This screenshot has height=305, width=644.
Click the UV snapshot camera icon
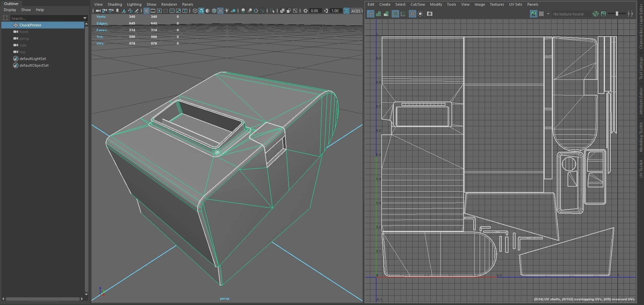pos(430,14)
